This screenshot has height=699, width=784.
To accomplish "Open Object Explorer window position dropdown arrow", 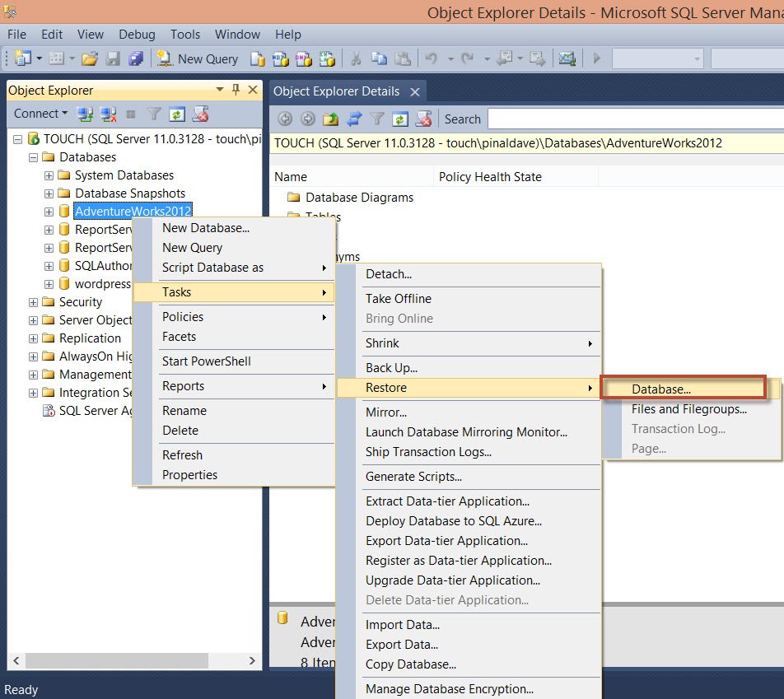I will tap(220, 90).
